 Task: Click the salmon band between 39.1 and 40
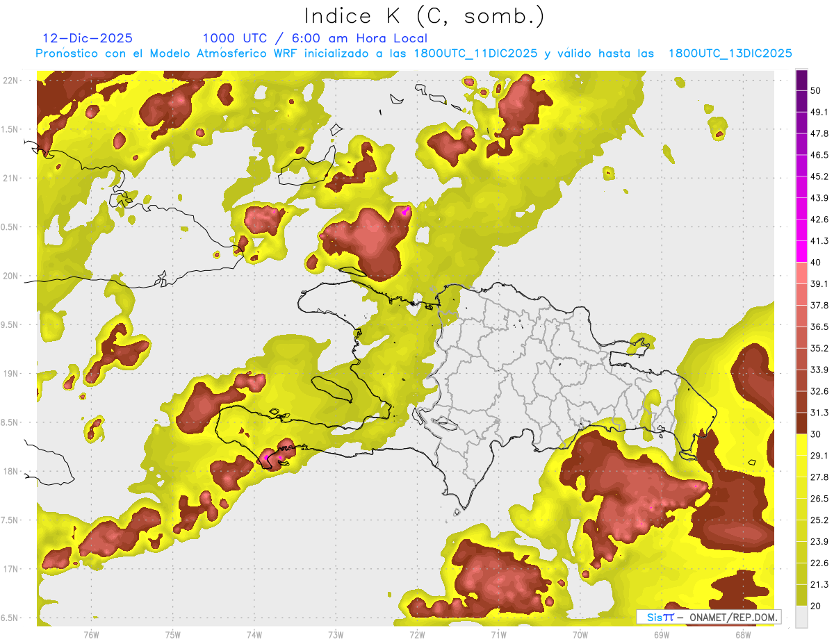coord(802,273)
